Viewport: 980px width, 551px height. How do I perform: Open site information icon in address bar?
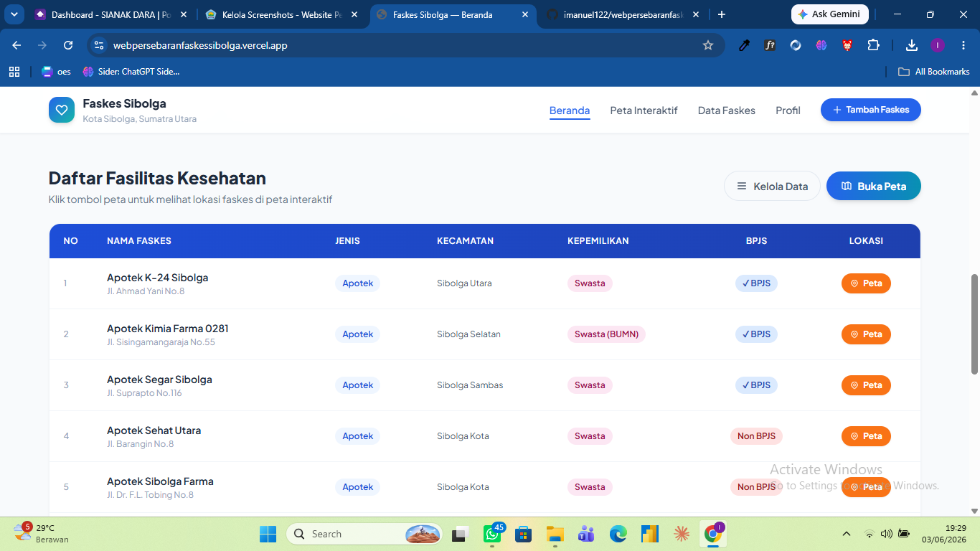(x=100, y=45)
